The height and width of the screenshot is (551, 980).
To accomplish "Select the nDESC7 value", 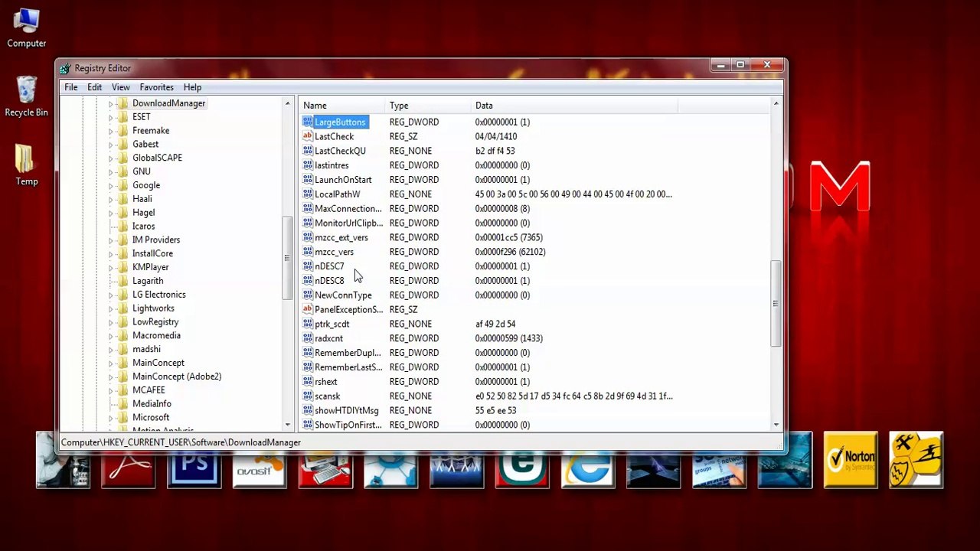I will [329, 266].
